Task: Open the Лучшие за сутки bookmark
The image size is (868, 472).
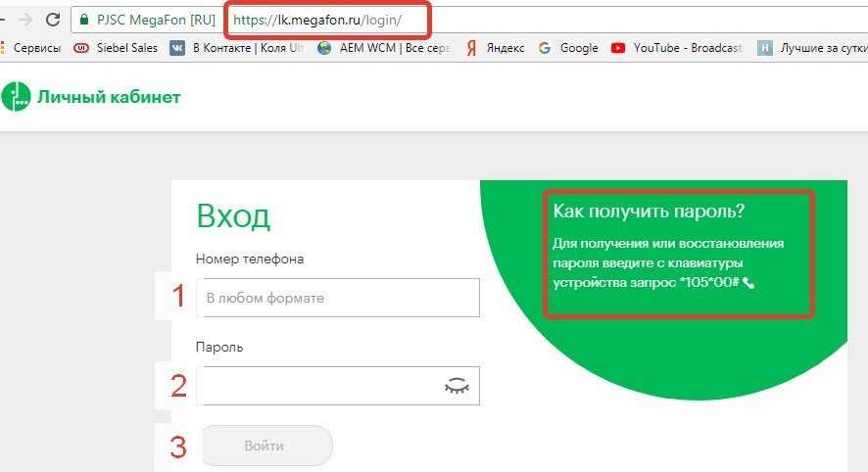Action: tap(811, 48)
